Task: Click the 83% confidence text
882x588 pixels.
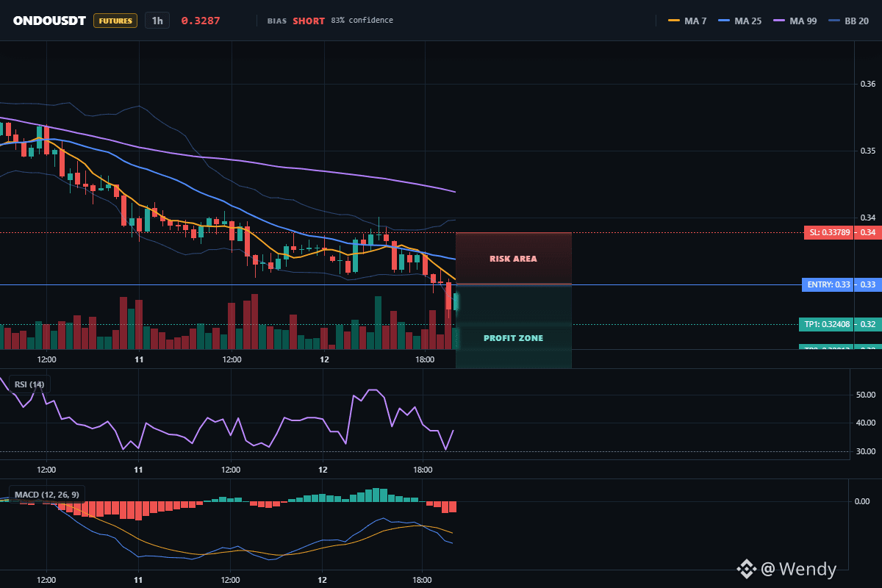Action: pos(362,21)
